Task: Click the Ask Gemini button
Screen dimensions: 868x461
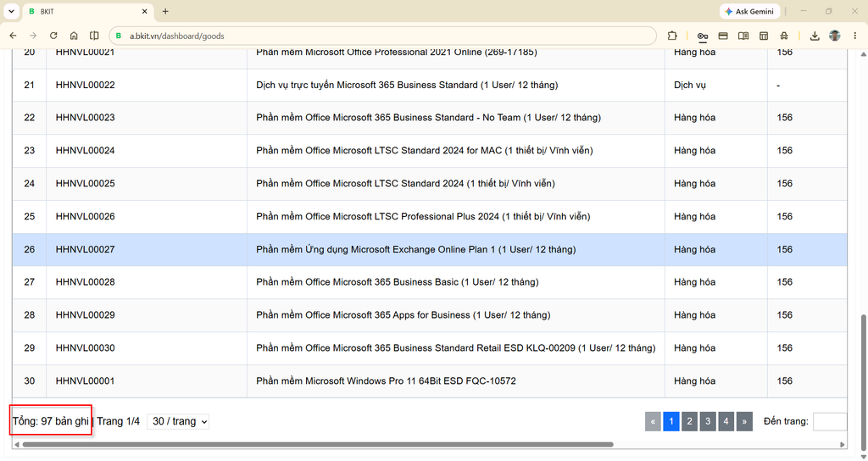Action: (749, 11)
